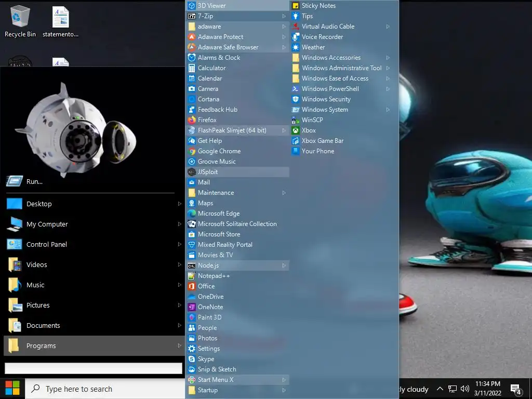The image size is (532, 399).
Task: Click the Settings gear icon
Action: coord(192,349)
